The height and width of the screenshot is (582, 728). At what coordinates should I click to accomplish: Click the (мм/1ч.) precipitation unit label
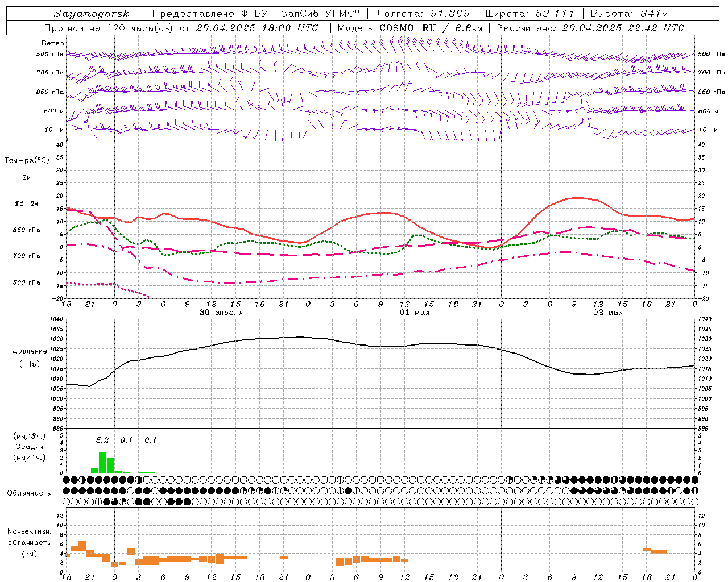(x=30, y=458)
